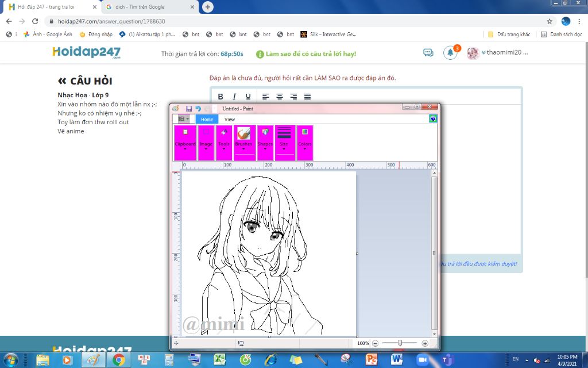Expand the Tools group dropdown
The image size is (588, 368).
(x=224, y=143)
